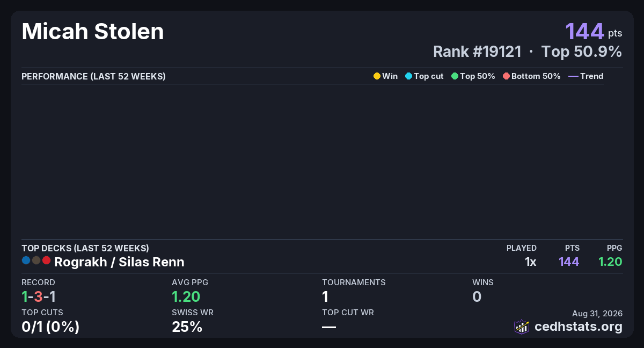Click the Swiss WR 25% value

click(x=187, y=327)
